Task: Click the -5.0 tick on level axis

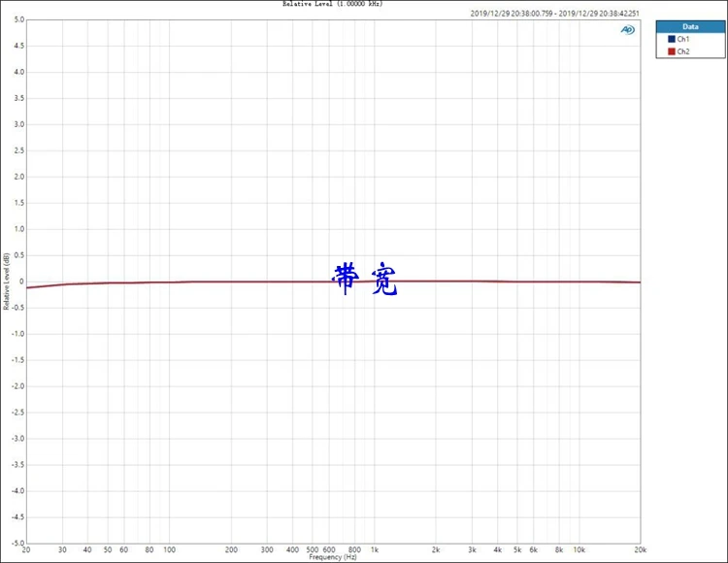Action: (x=17, y=544)
